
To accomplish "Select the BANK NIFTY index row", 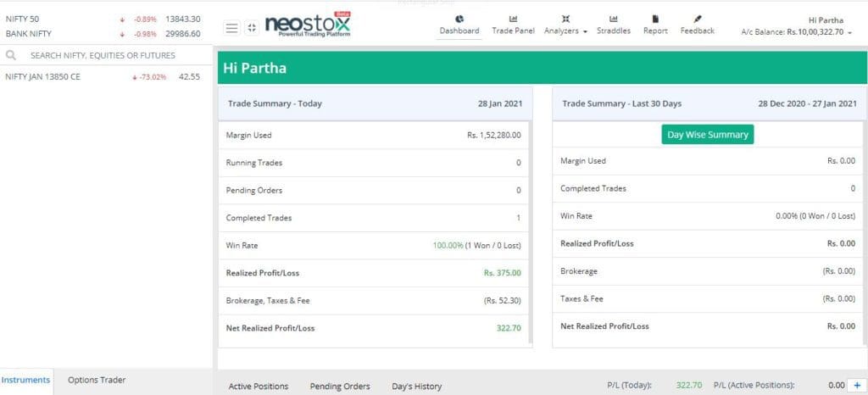I will (105, 34).
